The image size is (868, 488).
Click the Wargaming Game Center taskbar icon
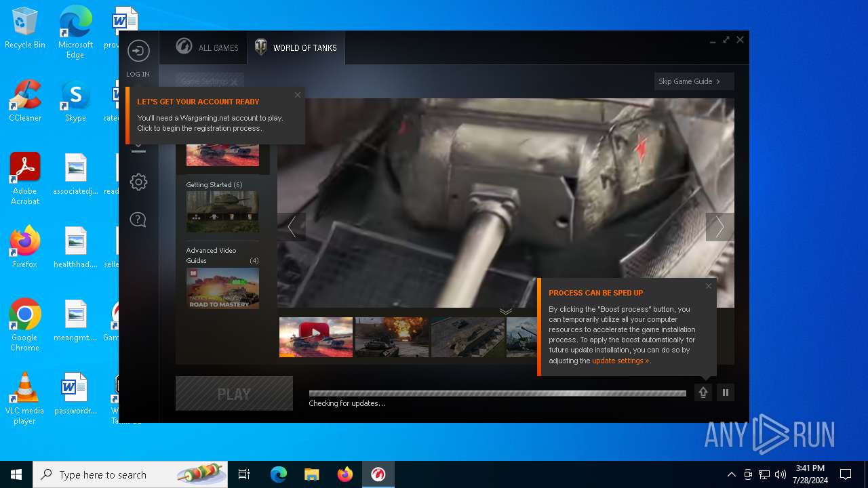point(378,474)
